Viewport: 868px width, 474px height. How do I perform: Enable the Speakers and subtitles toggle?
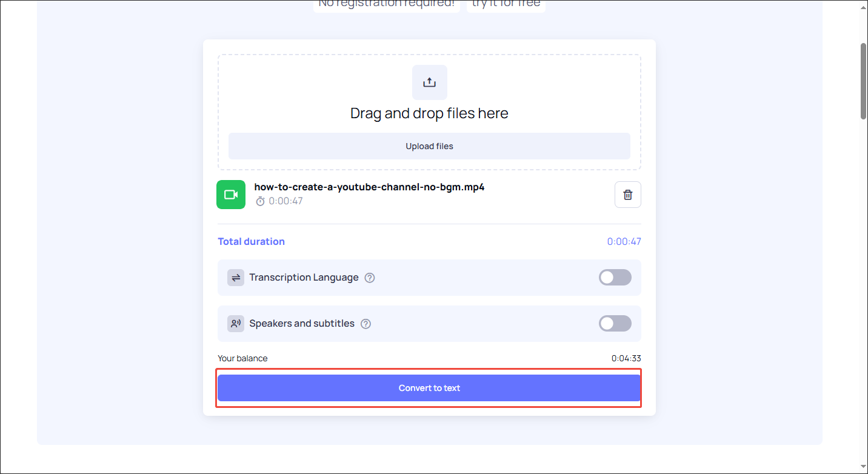pos(615,323)
